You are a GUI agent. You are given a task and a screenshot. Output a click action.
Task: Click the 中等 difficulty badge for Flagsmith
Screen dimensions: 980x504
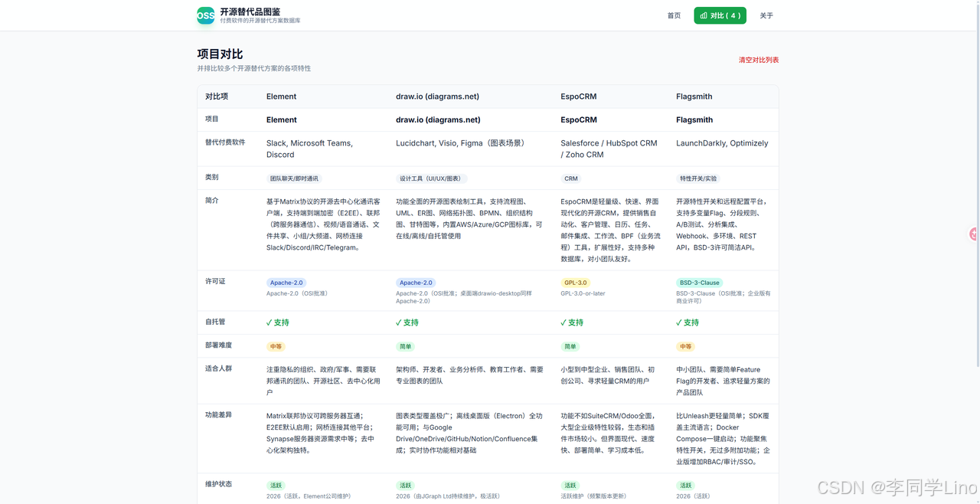coord(685,347)
